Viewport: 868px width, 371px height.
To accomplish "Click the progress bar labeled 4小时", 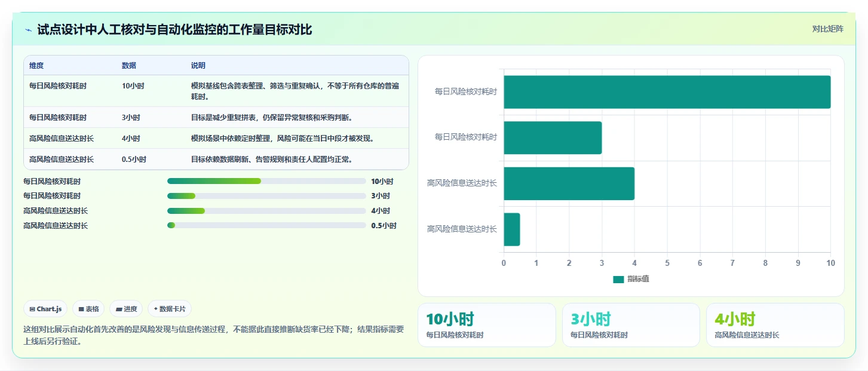I will pos(266,211).
